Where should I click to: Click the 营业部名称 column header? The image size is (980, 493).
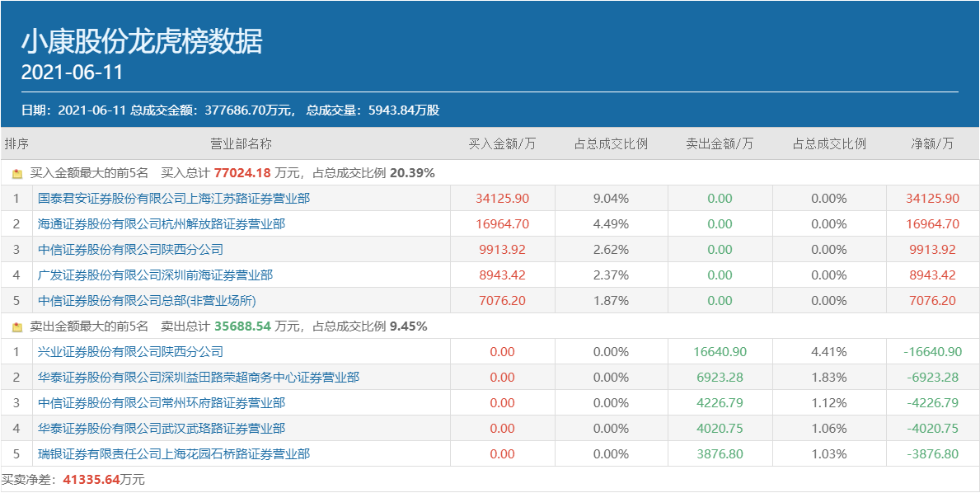point(241,144)
